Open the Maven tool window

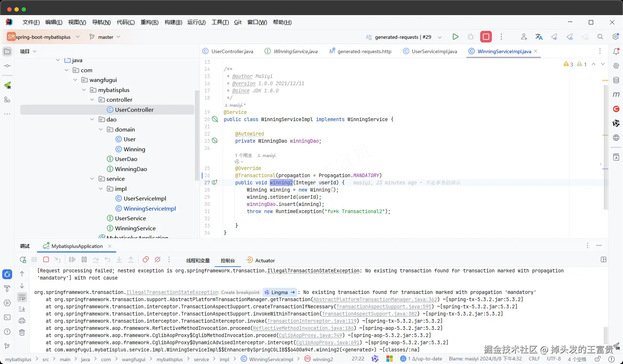coord(616,95)
